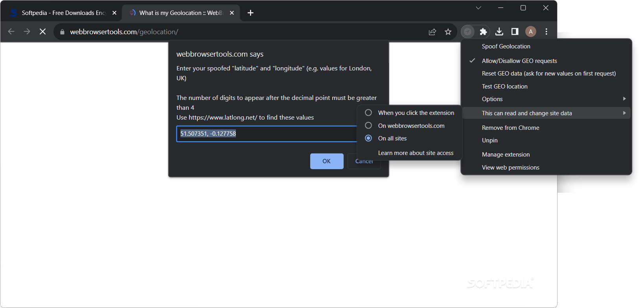The height and width of the screenshot is (308, 644).
Task: Go back with the back arrow
Action: click(11, 31)
